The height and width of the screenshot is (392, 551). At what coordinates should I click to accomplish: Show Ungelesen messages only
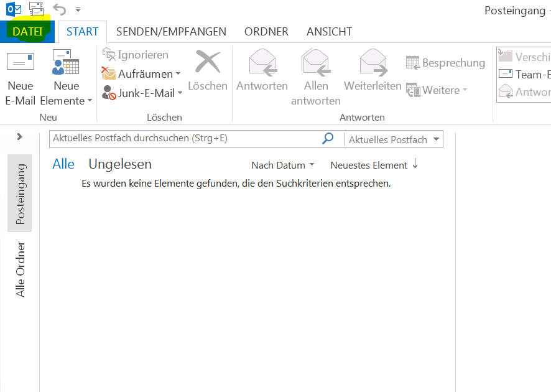(x=120, y=164)
